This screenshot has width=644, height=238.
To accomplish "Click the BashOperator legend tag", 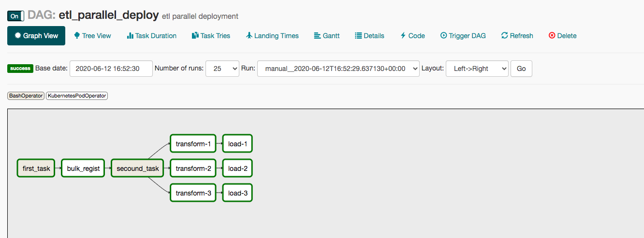I will (26, 96).
